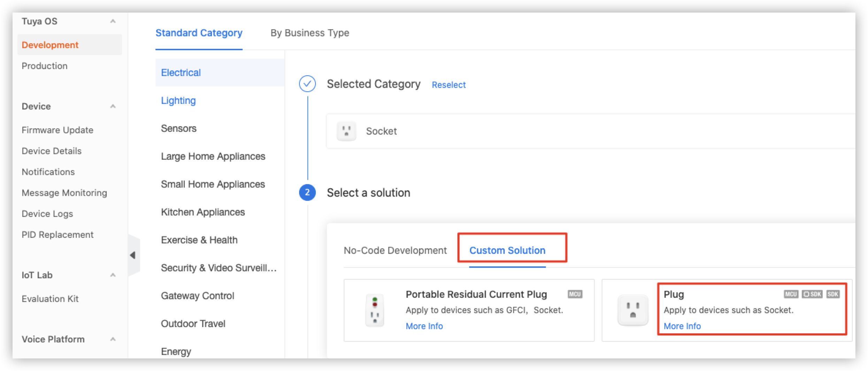The image size is (868, 371).
Task: Click the Tuya OS section header
Action: [39, 21]
